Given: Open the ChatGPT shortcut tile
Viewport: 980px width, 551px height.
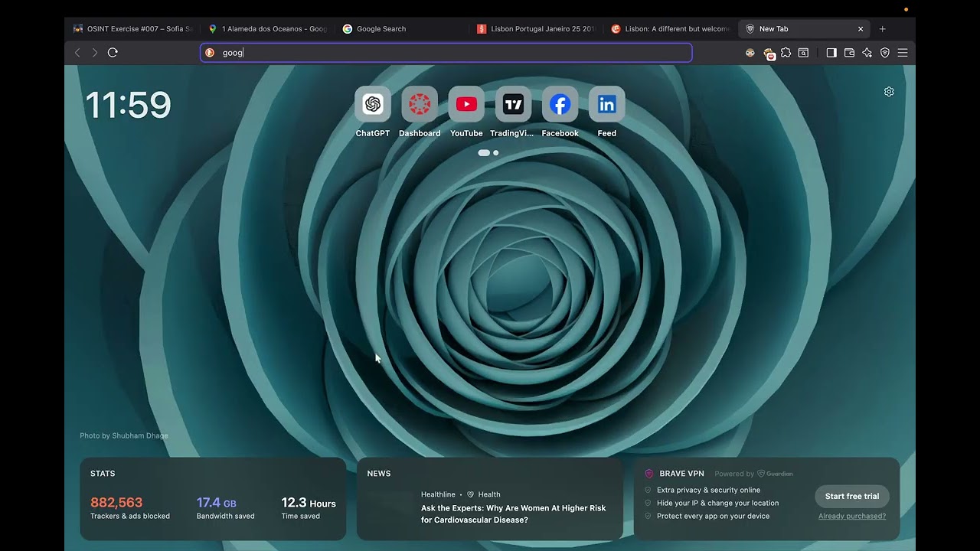Looking at the screenshot, I should [373, 104].
